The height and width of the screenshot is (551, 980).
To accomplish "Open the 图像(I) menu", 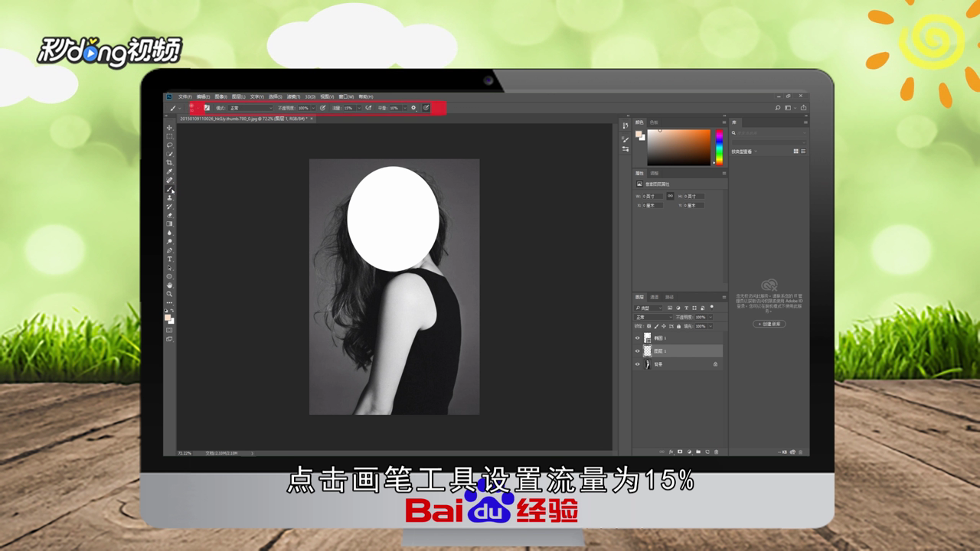I will [x=220, y=97].
